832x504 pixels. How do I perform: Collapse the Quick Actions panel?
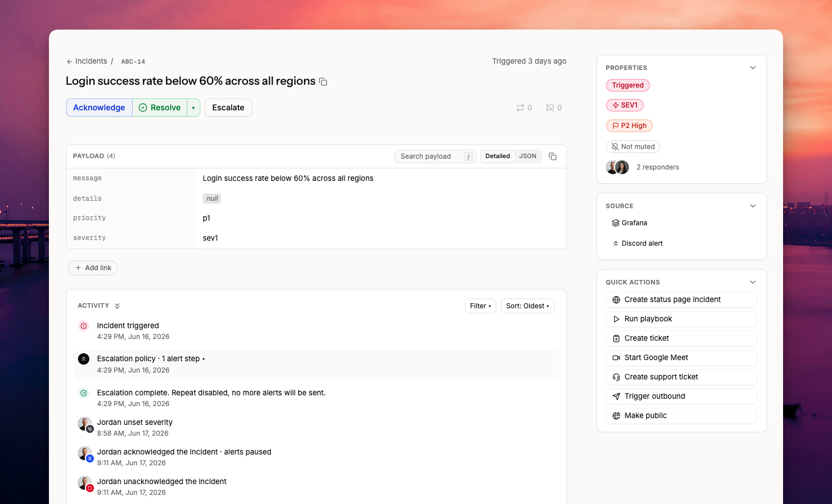pyautogui.click(x=753, y=282)
